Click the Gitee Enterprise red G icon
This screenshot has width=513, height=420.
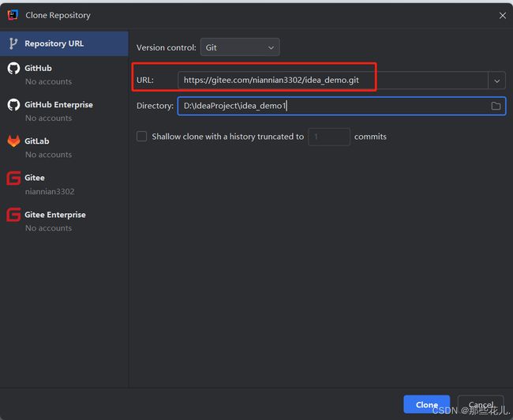coord(13,215)
